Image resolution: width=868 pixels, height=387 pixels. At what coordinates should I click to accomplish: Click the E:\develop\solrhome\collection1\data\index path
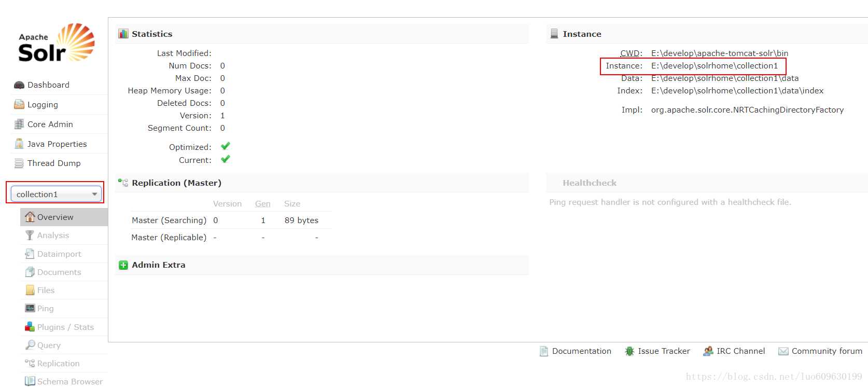pos(737,91)
